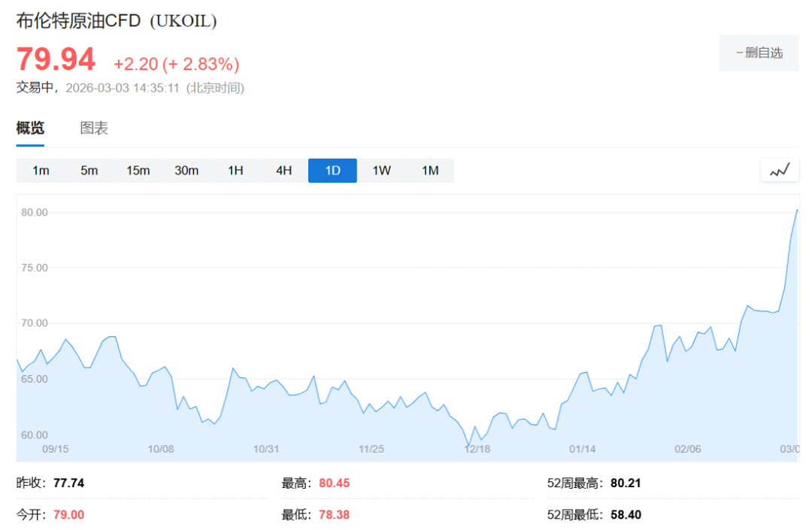Click the 75.00 y-axis label
The width and height of the screenshot is (812, 530).
click(34, 268)
